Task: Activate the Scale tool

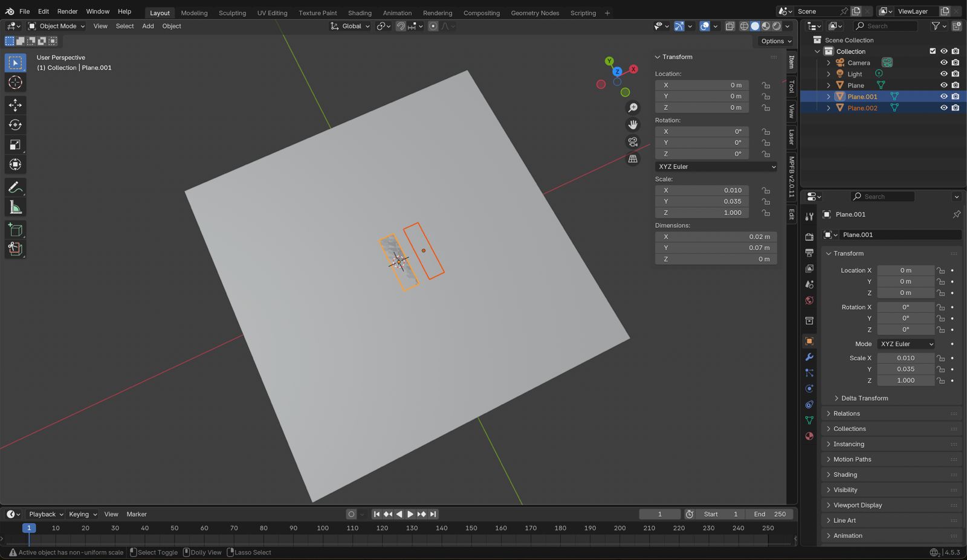Action: coord(15,145)
